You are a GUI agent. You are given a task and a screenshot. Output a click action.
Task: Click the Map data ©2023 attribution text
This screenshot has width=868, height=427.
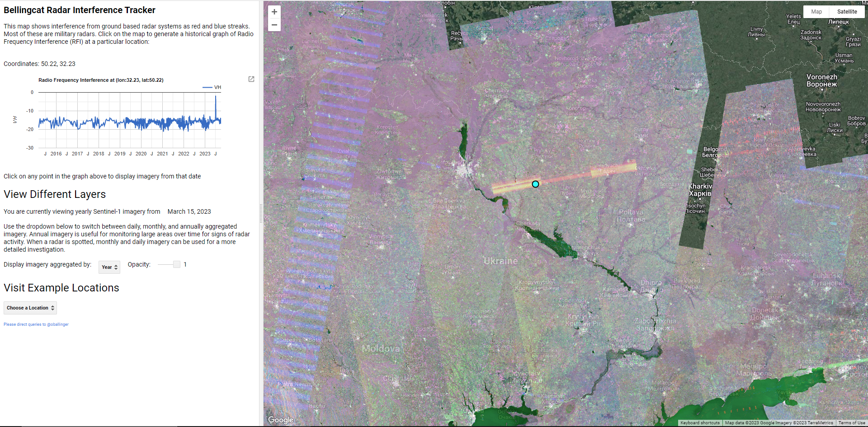(779, 423)
